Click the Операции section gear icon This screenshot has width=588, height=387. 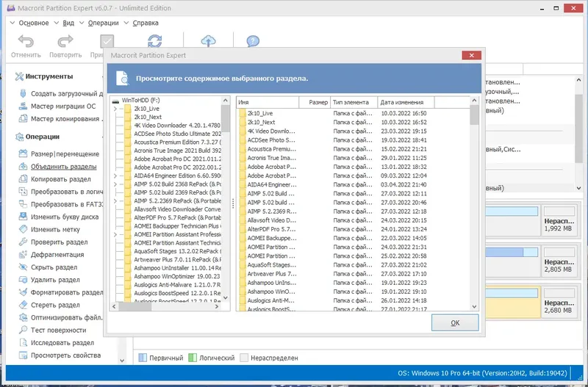point(19,137)
